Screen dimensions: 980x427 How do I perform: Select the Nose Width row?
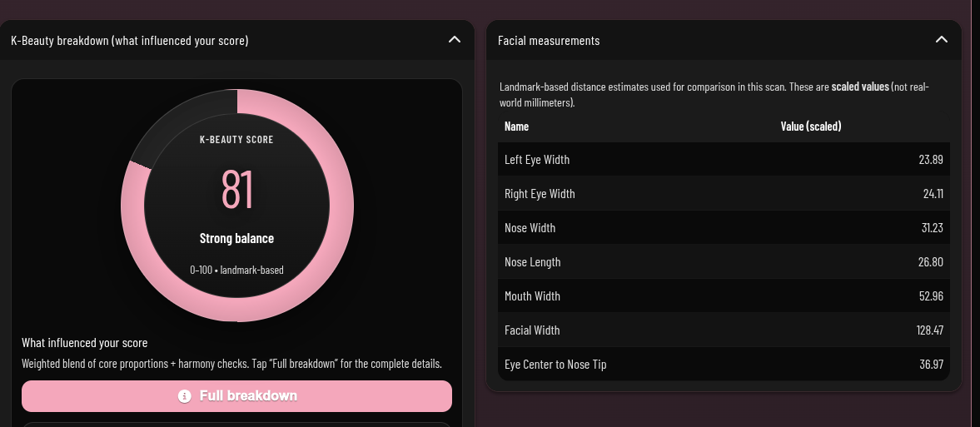(x=723, y=228)
